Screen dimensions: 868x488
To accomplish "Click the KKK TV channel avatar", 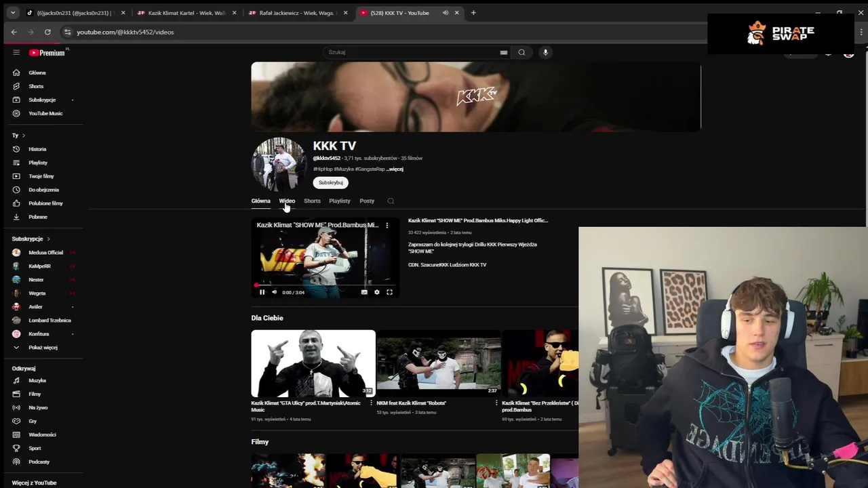I will pyautogui.click(x=279, y=165).
